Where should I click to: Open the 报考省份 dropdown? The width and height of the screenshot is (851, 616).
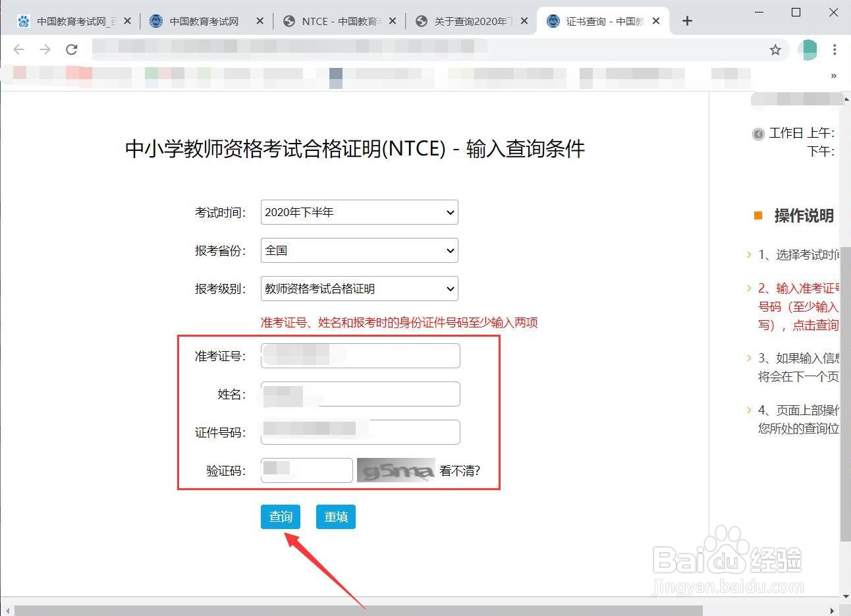pyautogui.click(x=359, y=250)
